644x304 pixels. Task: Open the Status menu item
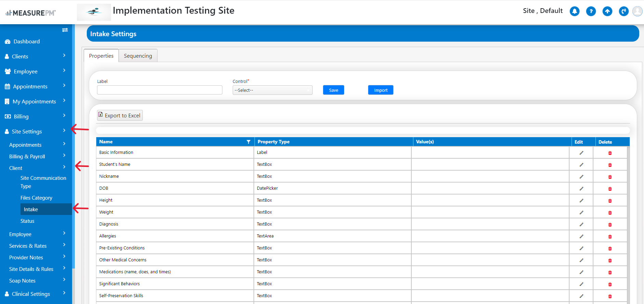(27, 221)
